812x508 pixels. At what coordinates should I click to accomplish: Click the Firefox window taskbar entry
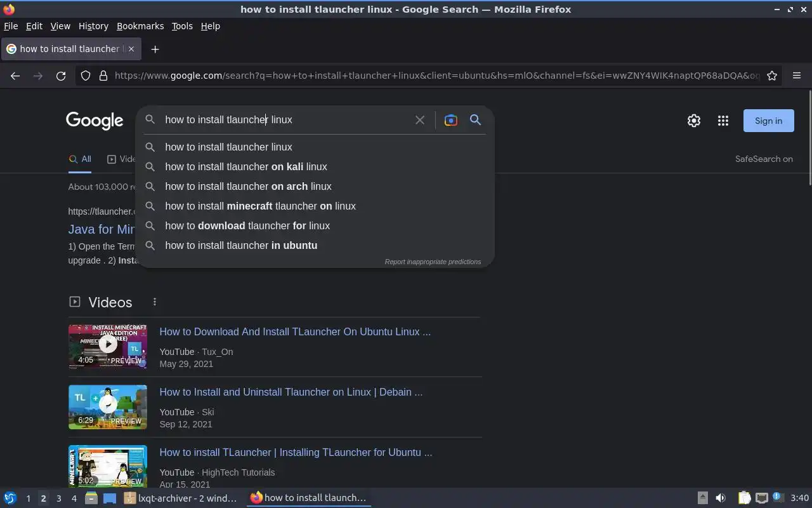click(308, 498)
